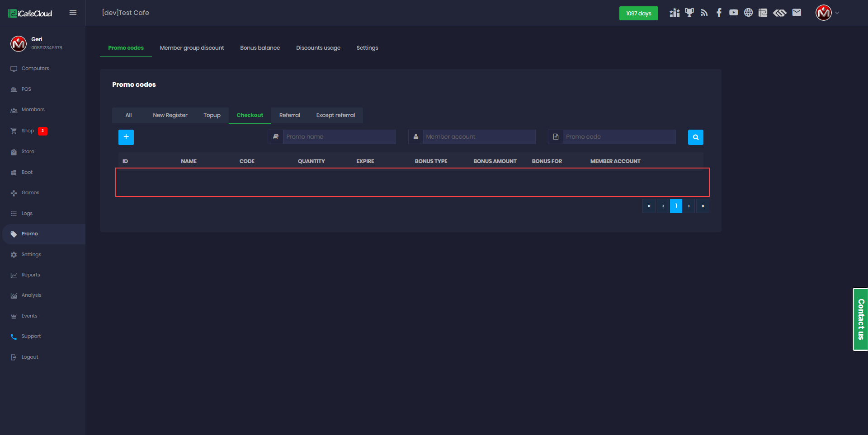Add a new promo code

coord(126,137)
